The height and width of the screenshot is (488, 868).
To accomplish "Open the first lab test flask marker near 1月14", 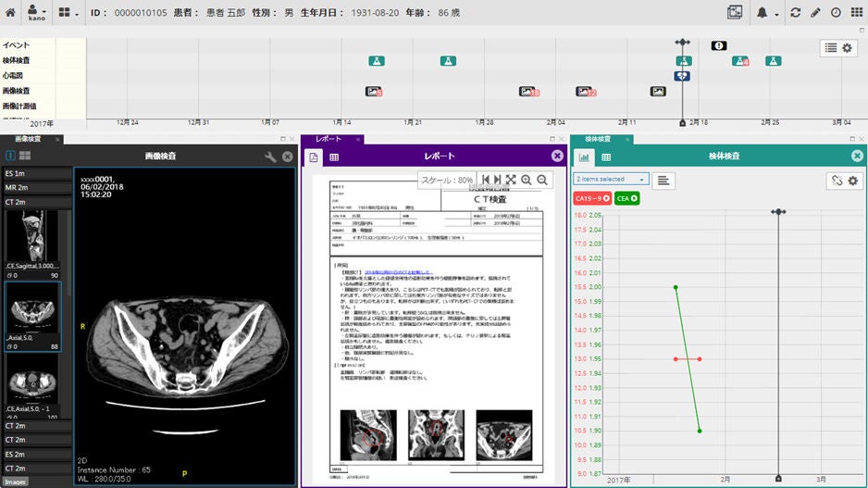I will [377, 61].
